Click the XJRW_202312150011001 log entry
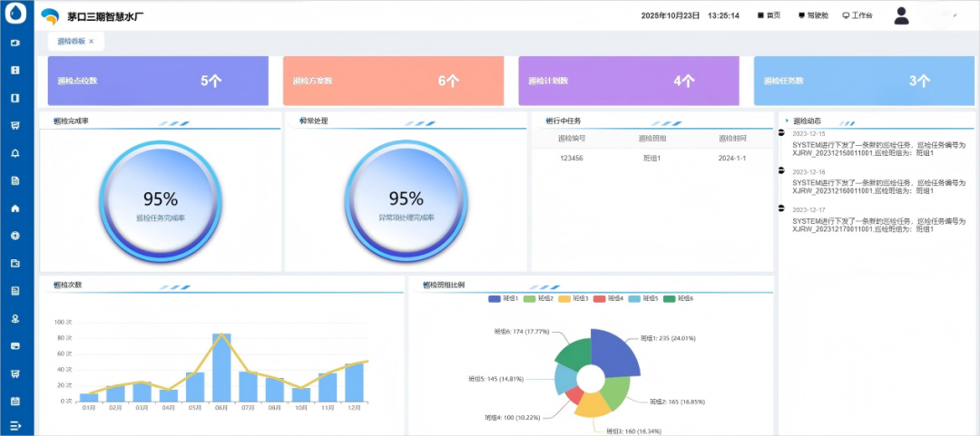This screenshot has width=980, height=436. (879, 149)
